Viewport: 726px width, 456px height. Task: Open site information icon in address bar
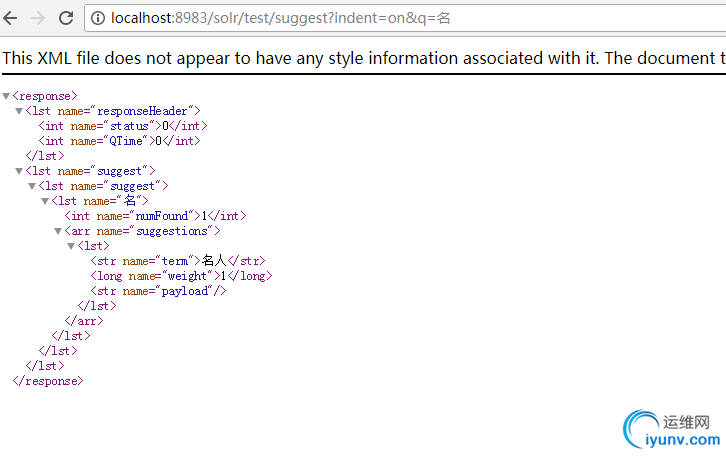click(97, 18)
